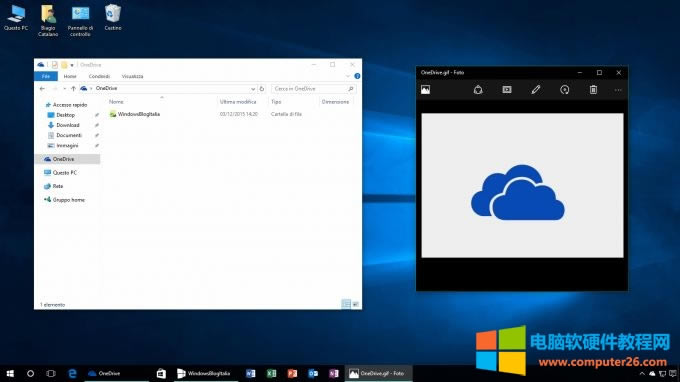Switch to the Condividi ribbon tab

pos(99,76)
